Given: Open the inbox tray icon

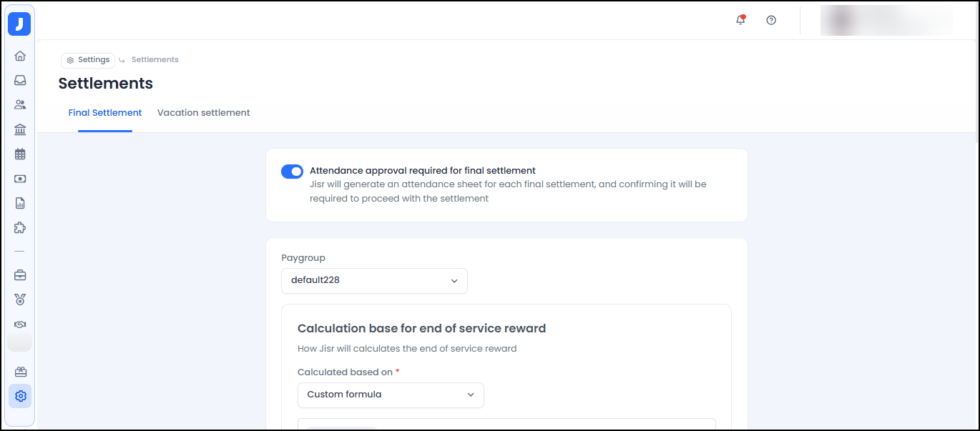Looking at the screenshot, I should 20,80.
